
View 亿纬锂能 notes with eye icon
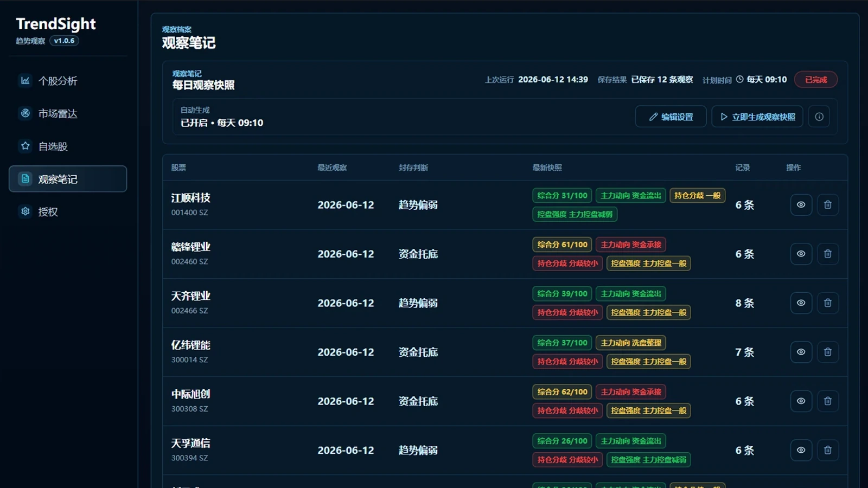[x=801, y=352]
